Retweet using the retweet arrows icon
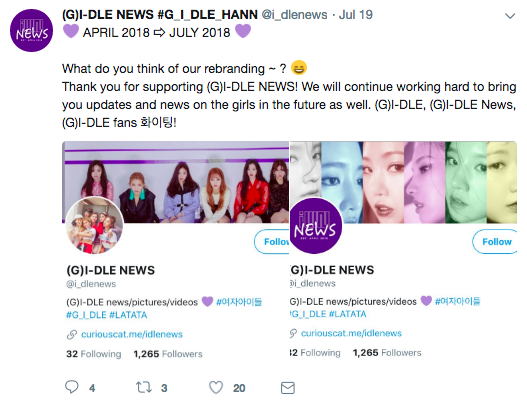Screen dimensions: 527x405 [144, 388]
